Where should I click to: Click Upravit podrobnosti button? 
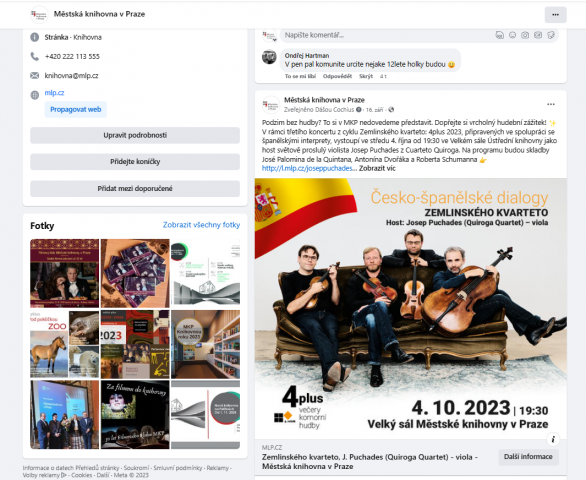(x=135, y=135)
